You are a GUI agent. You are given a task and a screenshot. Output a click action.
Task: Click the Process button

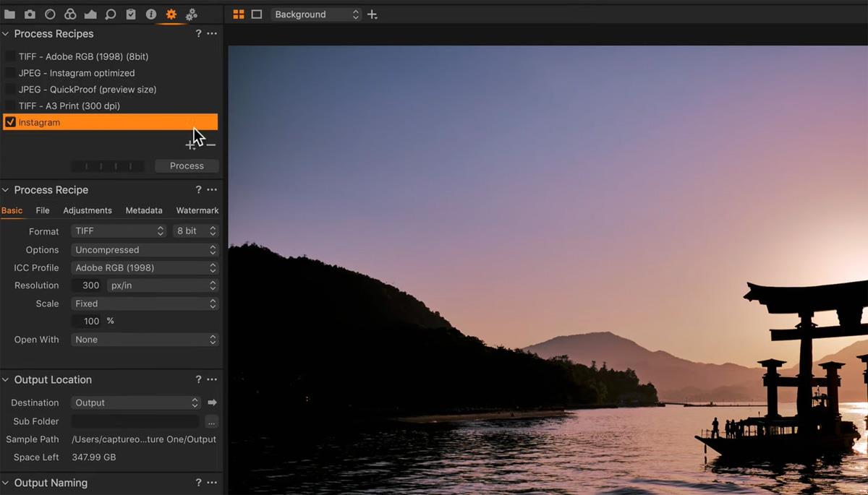pos(187,166)
